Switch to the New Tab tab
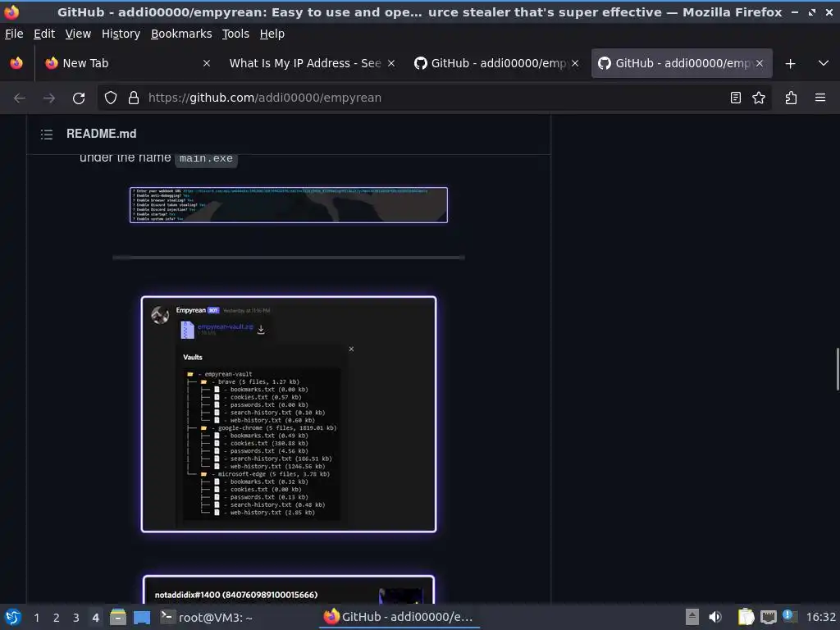 [127, 63]
